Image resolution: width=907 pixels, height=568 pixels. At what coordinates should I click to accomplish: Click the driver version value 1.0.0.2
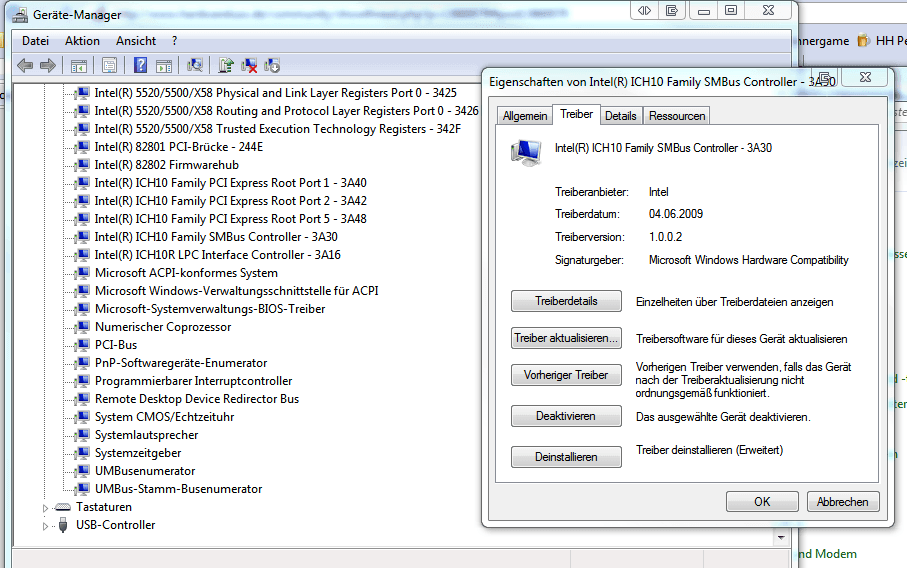tap(665, 237)
